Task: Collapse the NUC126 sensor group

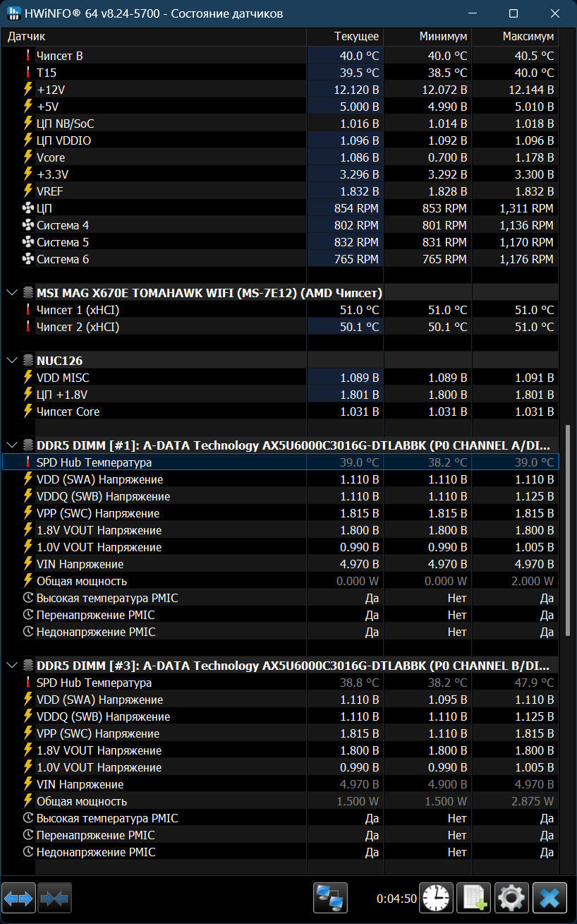Action: coord(12,360)
